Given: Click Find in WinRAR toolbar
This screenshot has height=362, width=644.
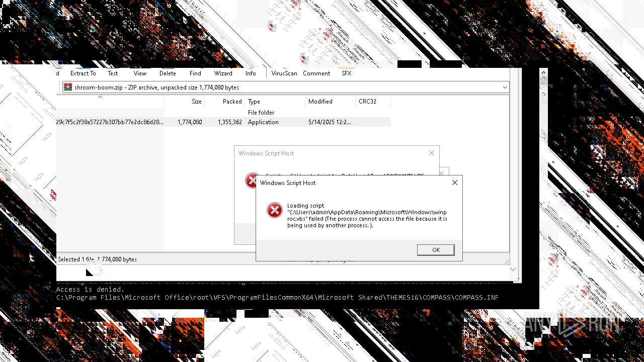Looking at the screenshot, I should [195, 73].
